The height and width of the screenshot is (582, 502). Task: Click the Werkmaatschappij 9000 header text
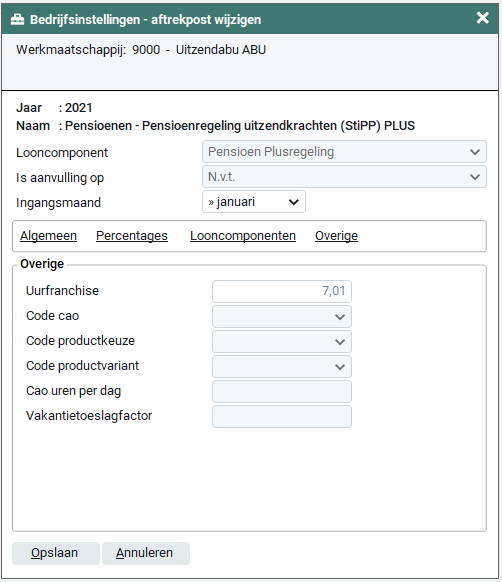[141, 50]
